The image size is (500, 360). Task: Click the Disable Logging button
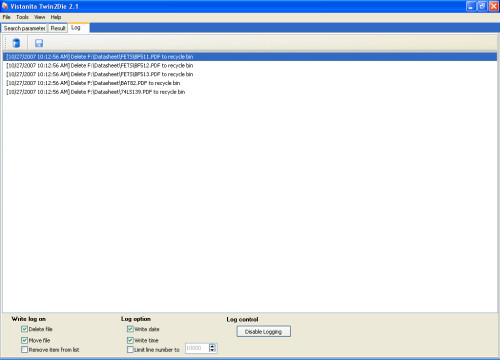[264, 332]
